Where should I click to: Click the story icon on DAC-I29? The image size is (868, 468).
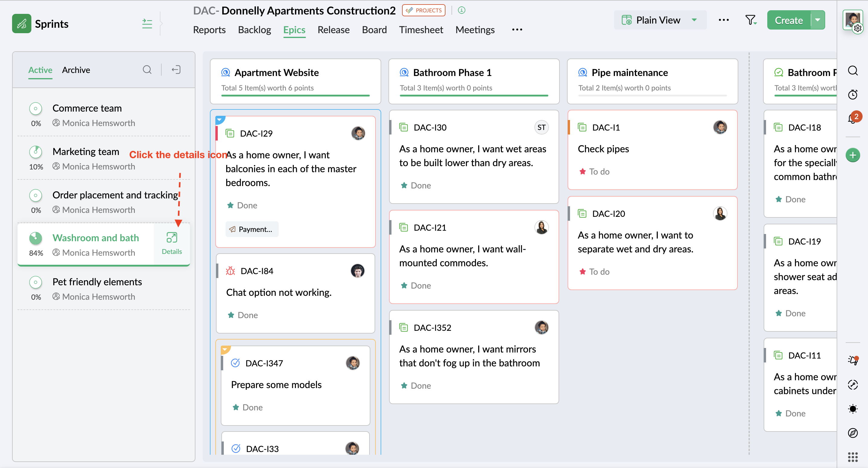click(x=230, y=133)
